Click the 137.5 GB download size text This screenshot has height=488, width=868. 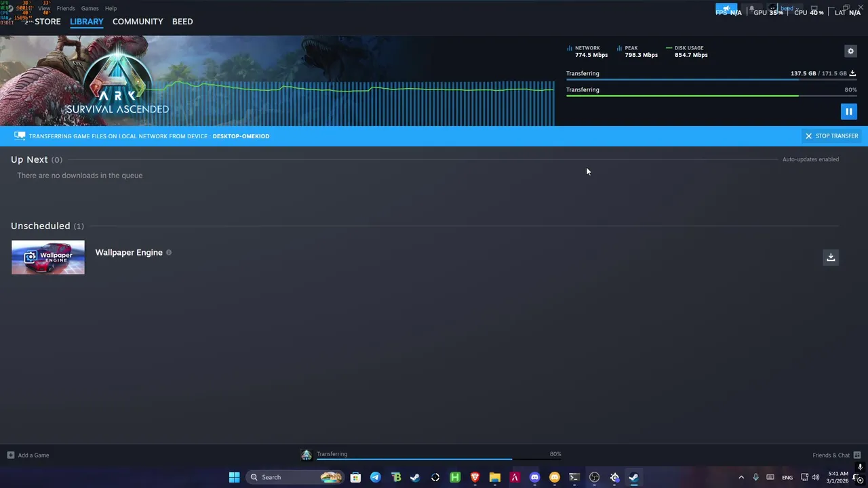[803, 73]
